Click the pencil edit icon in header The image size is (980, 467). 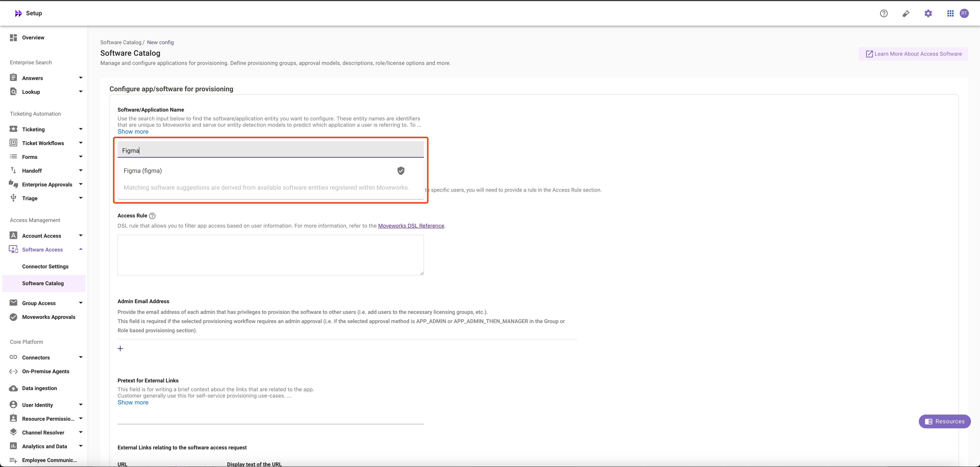(906, 13)
